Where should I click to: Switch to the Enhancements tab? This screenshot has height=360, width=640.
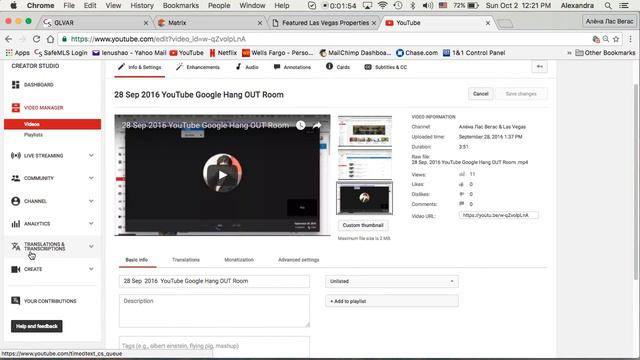(x=198, y=67)
